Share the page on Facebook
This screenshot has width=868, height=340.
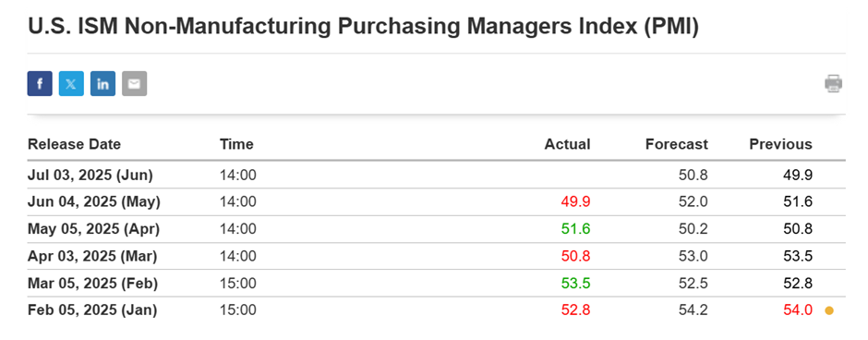[40, 84]
